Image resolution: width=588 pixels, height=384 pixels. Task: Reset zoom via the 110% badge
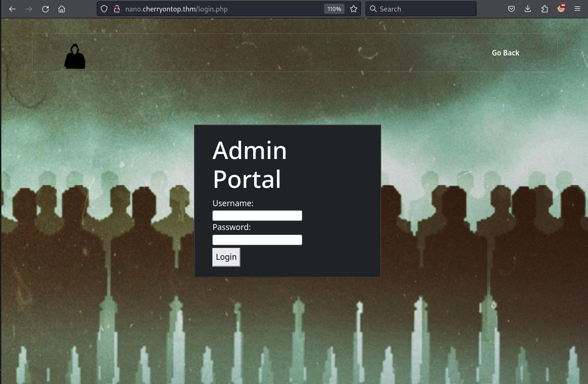[x=334, y=9]
